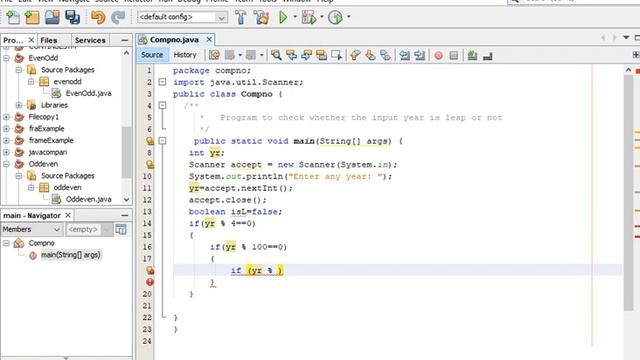Switch to the Services tab

pyautogui.click(x=90, y=40)
